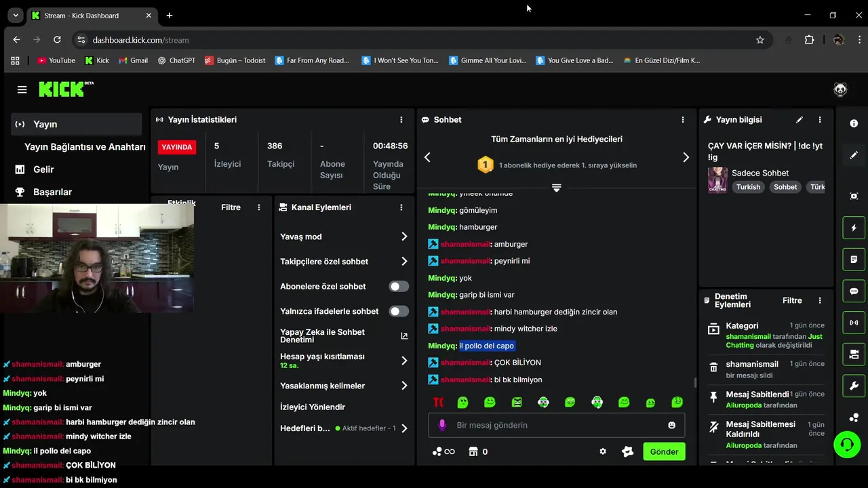Click the green Gönder send button
The image size is (868, 488).
pyautogui.click(x=664, y=451)
